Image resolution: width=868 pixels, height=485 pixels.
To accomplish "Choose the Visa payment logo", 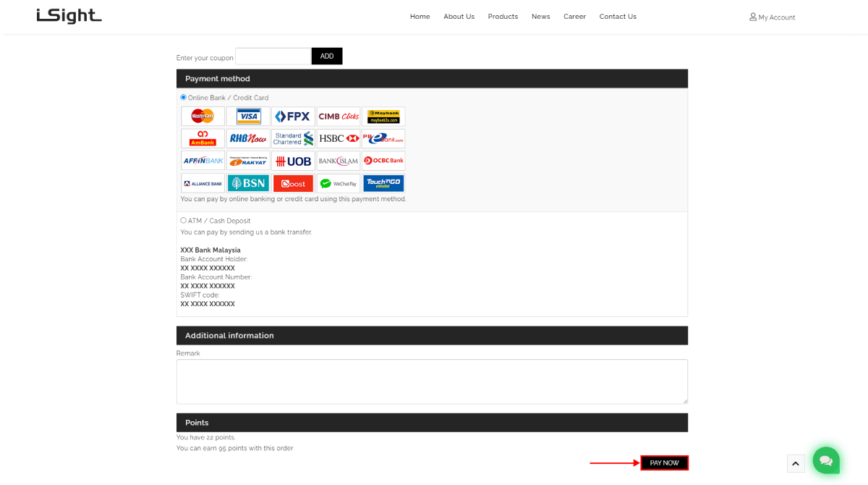I will [x=248, y=116].
